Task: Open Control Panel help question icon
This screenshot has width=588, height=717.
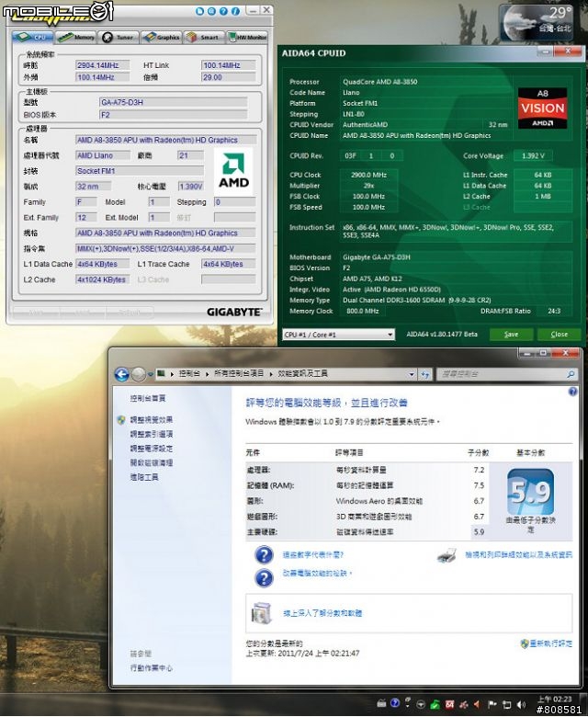Action: [572, 392]
